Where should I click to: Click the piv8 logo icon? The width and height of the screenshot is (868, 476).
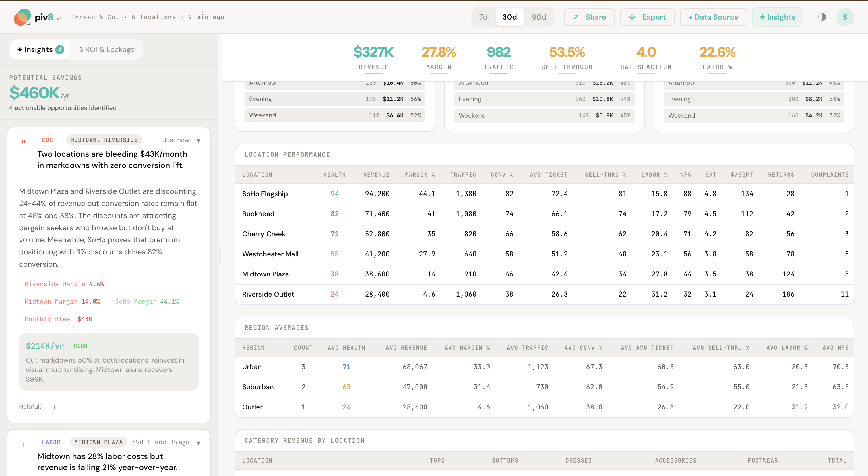[22, 17]
